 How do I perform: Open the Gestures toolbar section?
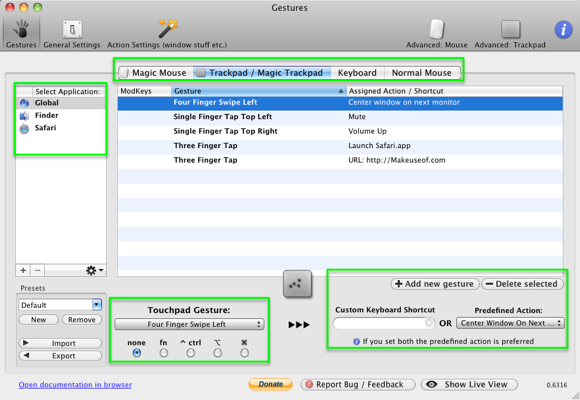[x=21, y=34]
